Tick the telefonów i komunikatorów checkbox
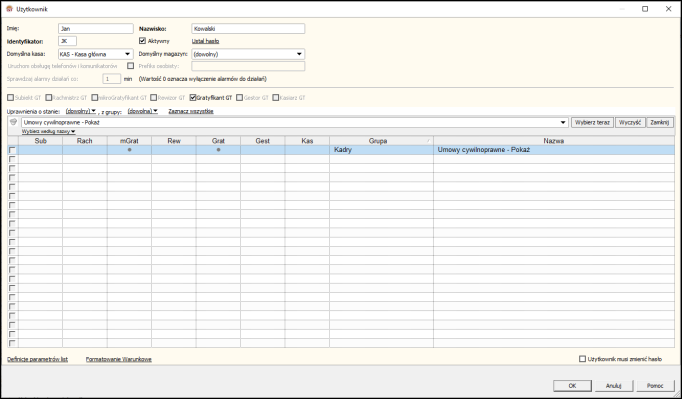Viewport: 682px width, 399px height. click(x=130, y=66)
